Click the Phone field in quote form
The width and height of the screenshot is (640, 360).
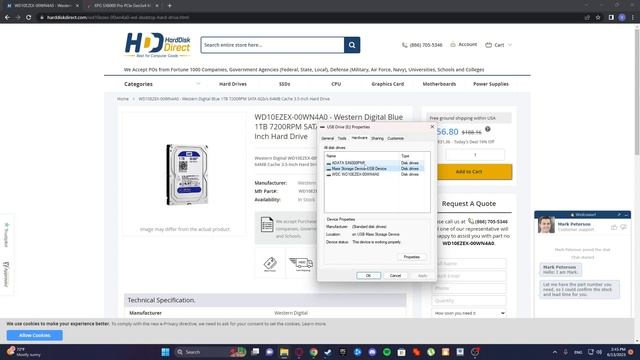pos(469,288)
